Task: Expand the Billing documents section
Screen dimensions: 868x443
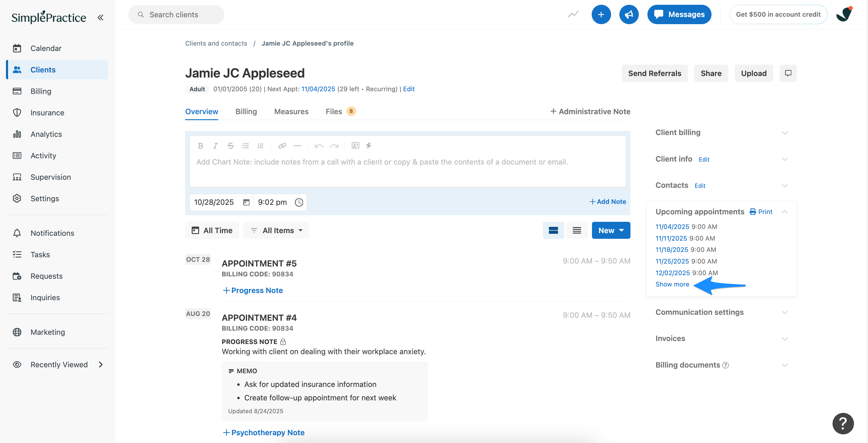Action: [785, 365]
